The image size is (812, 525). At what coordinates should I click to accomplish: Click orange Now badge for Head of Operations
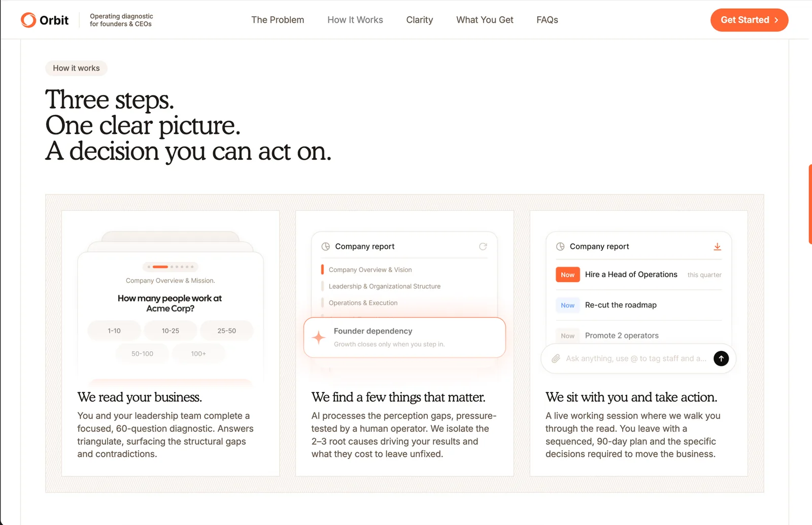pos(567,275)
